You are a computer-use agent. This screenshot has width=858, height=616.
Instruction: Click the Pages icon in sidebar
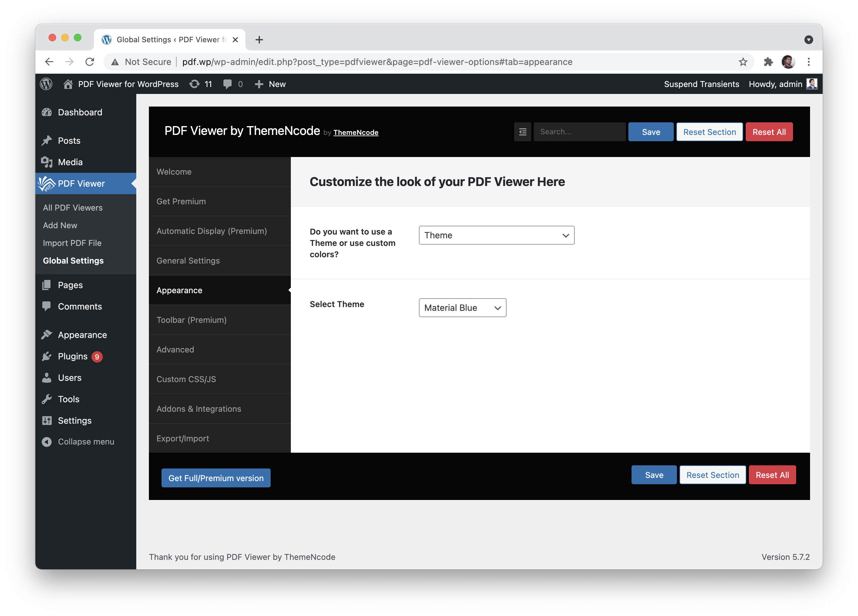pos(47,285)
